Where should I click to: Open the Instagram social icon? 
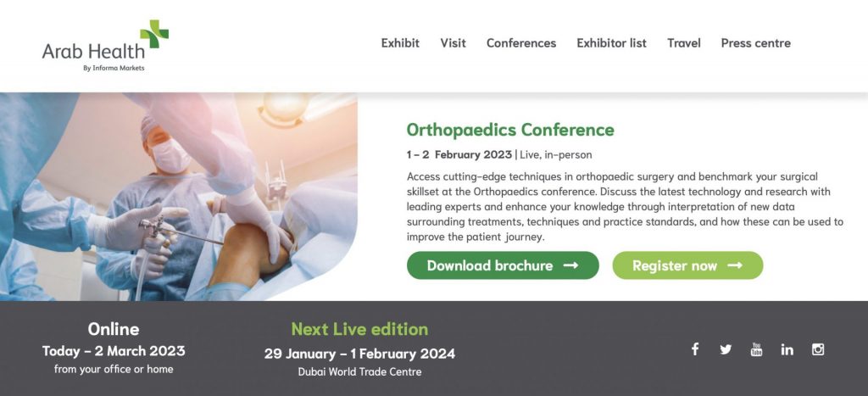click(x=818, y=349)
